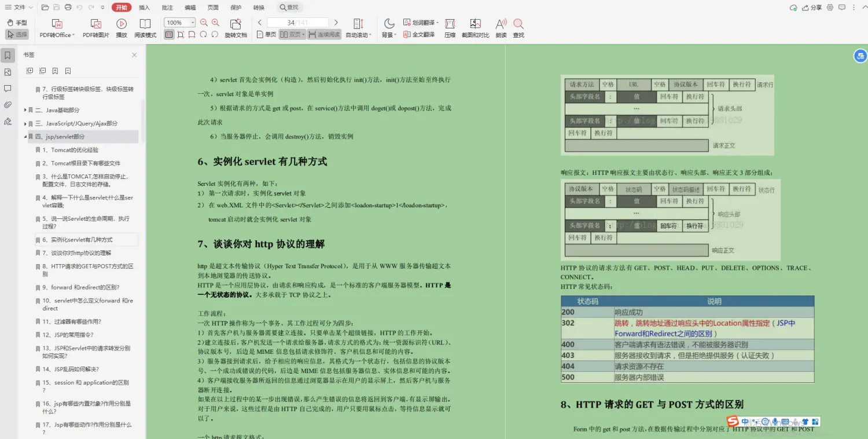Expand 二、Java基础部分 bookmark
Viewport: 868px width, 439px height.
[x=25, y=110]
